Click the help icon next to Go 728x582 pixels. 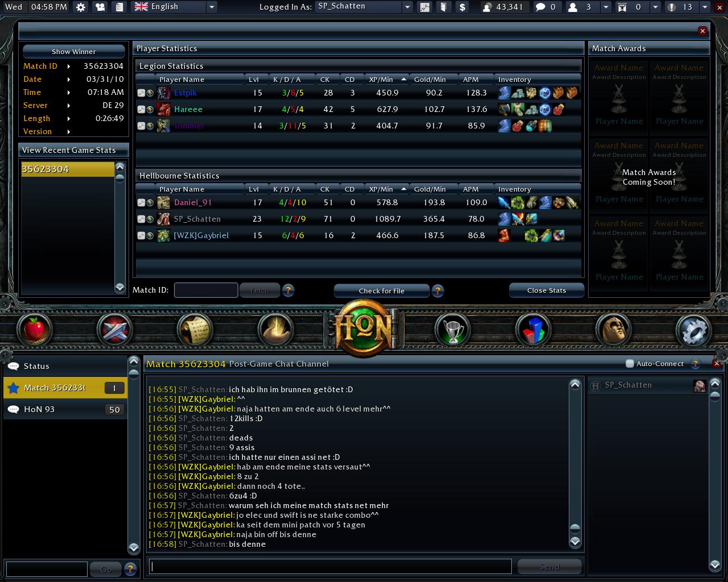130,568
